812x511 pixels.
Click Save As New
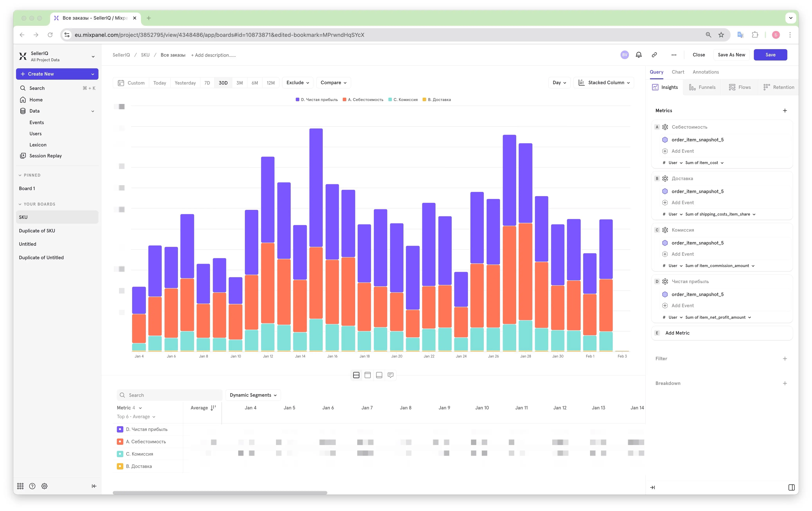pos(731,55)
